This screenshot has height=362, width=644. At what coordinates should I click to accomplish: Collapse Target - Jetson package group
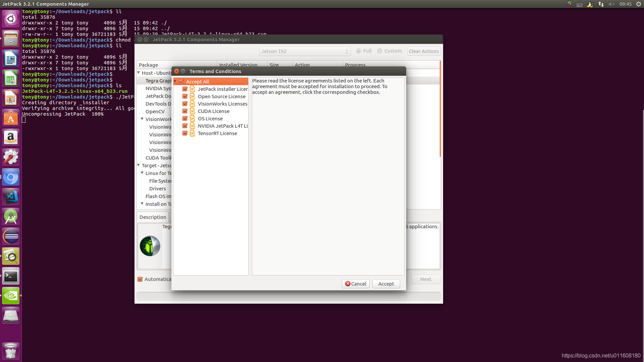pyautogui.click(x=139, y=165)
